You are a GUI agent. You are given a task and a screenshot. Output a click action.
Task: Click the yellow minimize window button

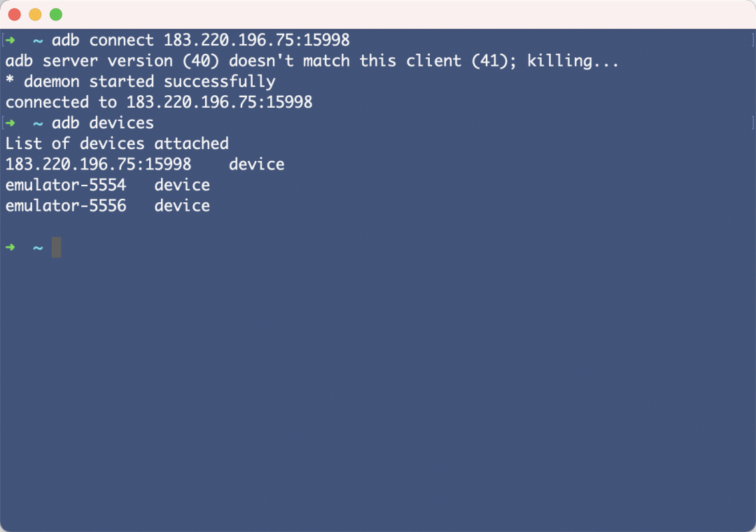coord(35,15)
